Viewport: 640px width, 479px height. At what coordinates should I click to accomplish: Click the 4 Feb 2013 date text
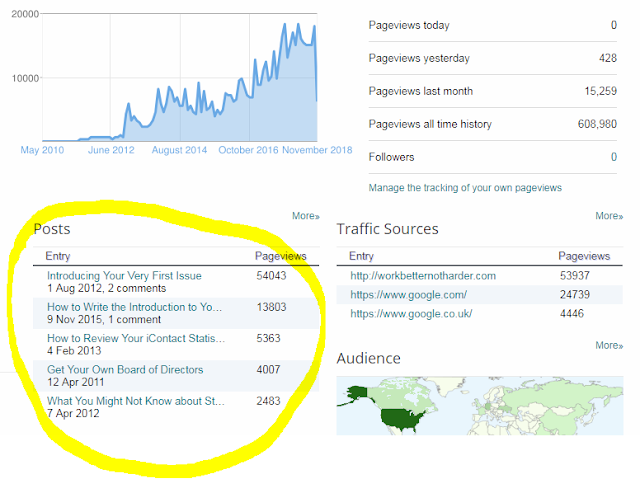[74, 351]
